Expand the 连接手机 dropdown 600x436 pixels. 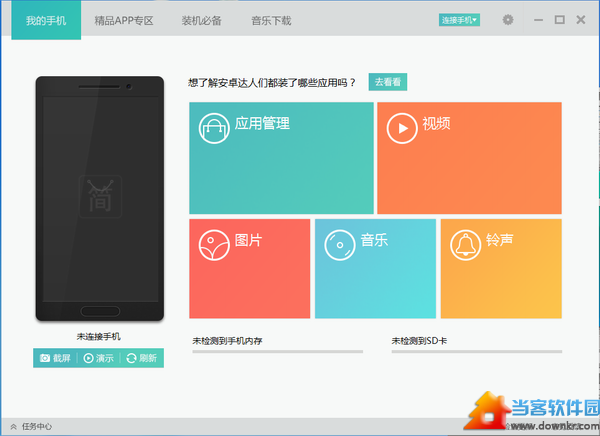click(459, 20)
